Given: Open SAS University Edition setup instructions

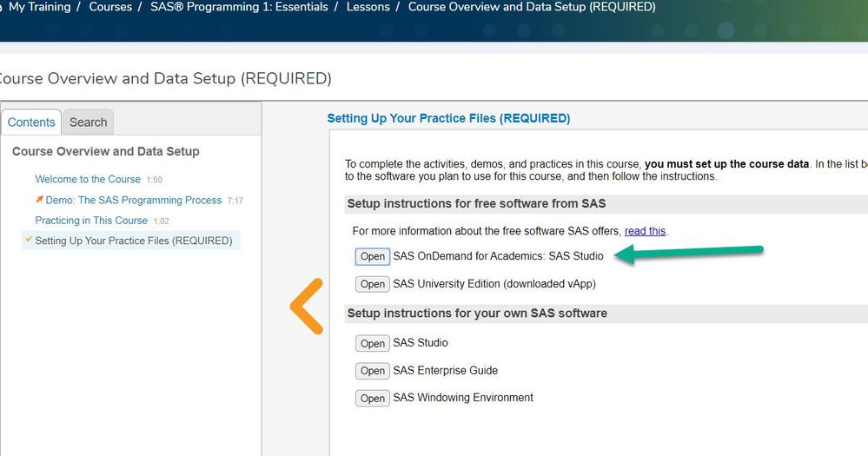Looking at the screenshot, I should (x=373, y=284).
